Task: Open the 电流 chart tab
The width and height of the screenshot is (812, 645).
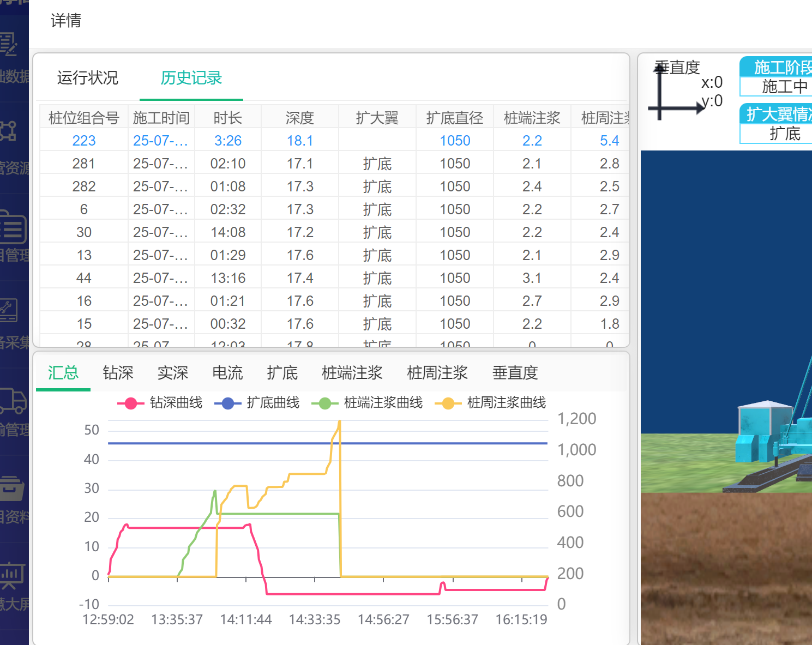Action: 227,373
